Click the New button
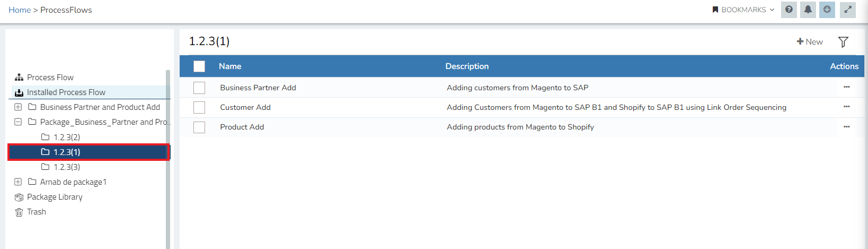 (x=810, y=42)
